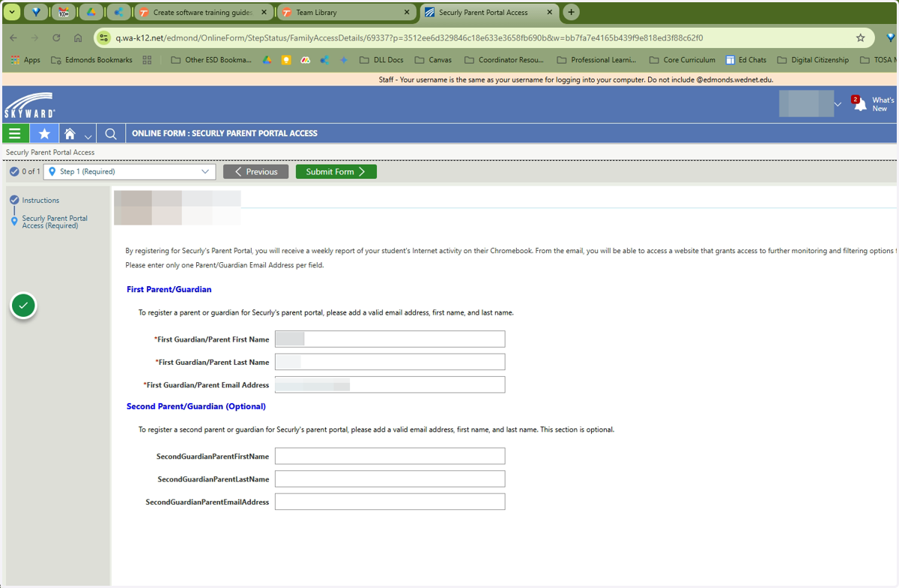The image size is (899, 588).
Task: Open the Professional Learning bookmark folder
Action: point(596,60)
